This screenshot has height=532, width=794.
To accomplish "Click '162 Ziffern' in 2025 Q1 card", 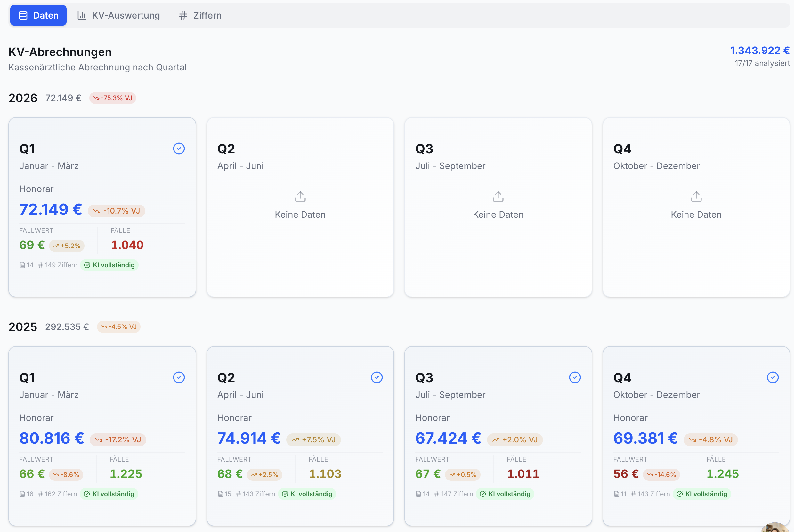I will [58, 494].
